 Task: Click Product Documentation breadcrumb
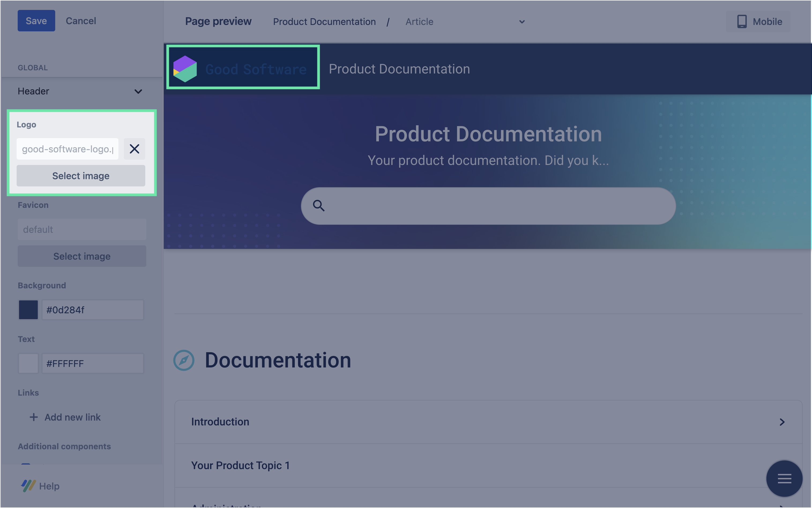click(x=324, y=22)
